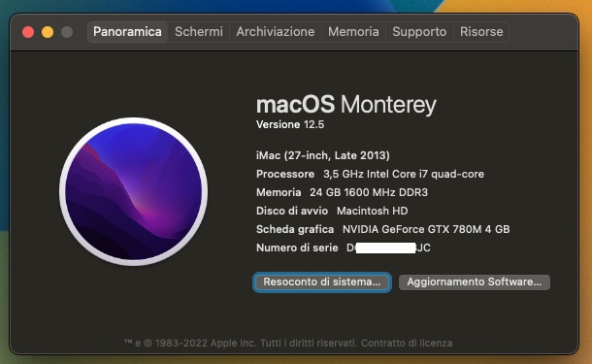Image resolution: width=592 pixels, height=364 pixels.
Task: Select the Archiviazione tab
Action: tap(276, 32)
